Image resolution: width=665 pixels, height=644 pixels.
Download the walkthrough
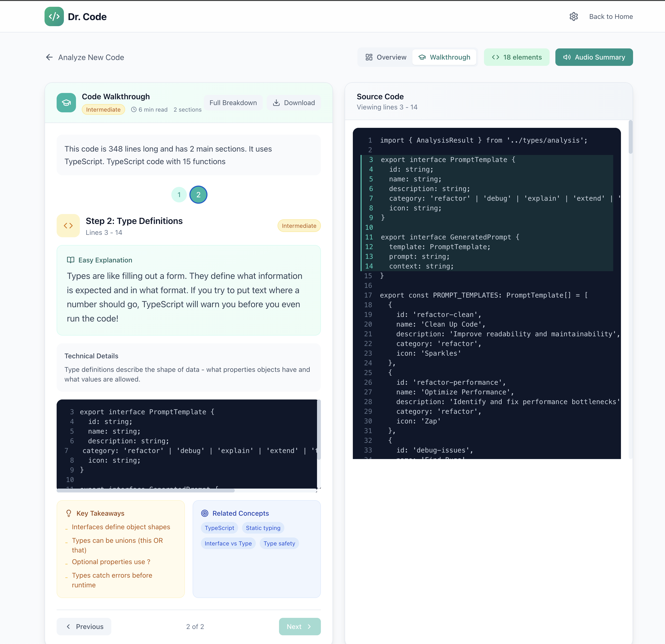pyautogui.click(x=294, y=102)
